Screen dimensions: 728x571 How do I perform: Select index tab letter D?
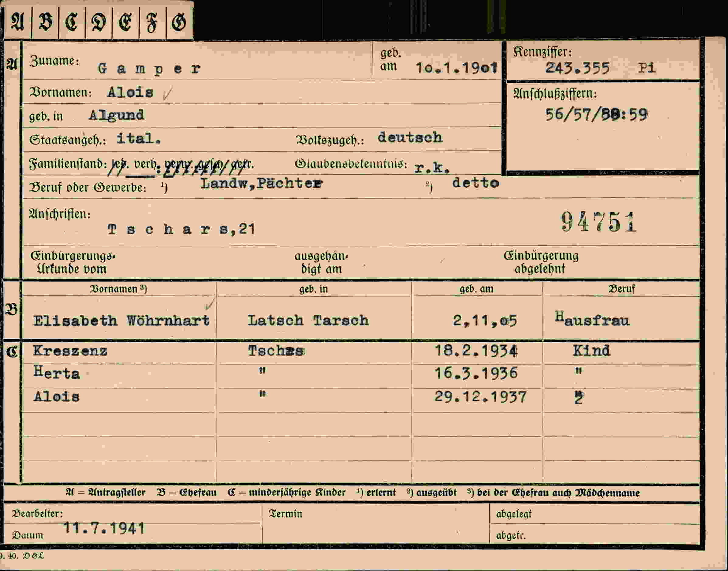[x=99, y=23]
